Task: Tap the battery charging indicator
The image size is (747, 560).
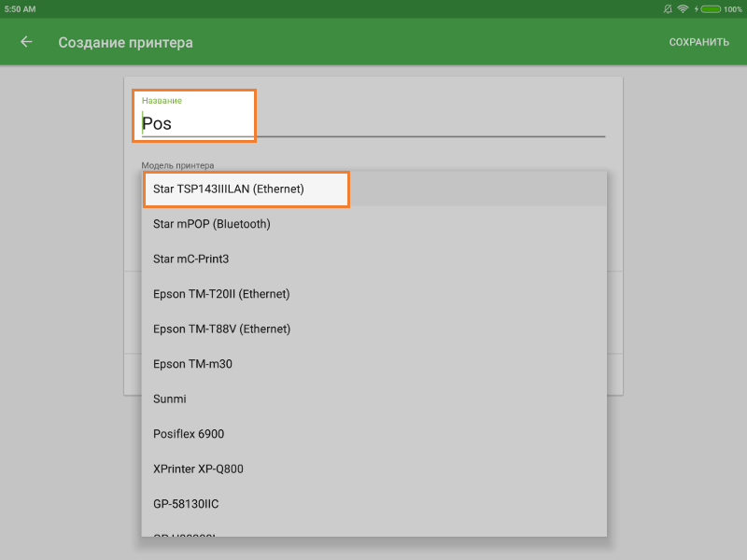Action: tap(709, 8)
